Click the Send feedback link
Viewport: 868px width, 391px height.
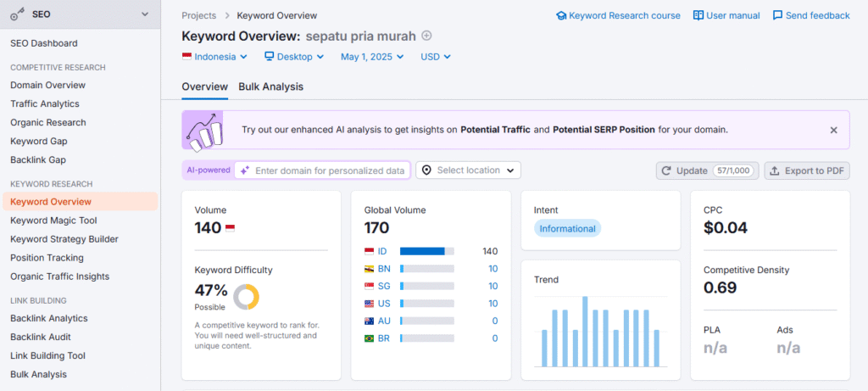point(811,15)
